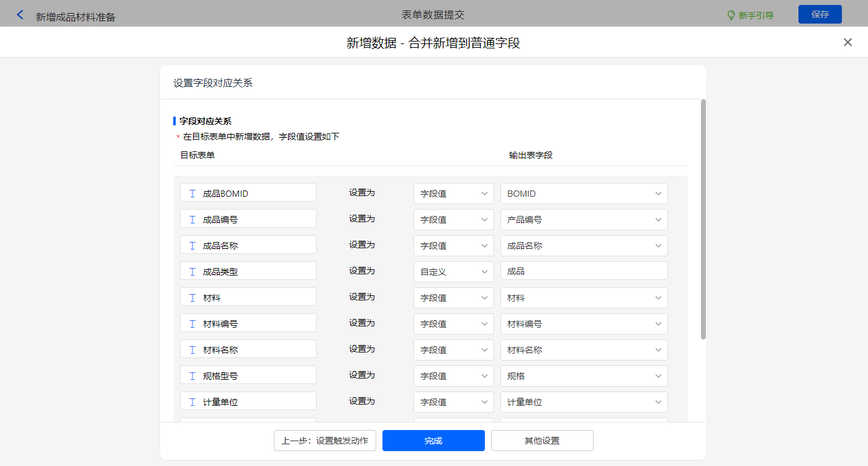Open 字段值 type dropdown in 材料名称 row
This screenshot has width=868, height=466.
coord(453,350)
